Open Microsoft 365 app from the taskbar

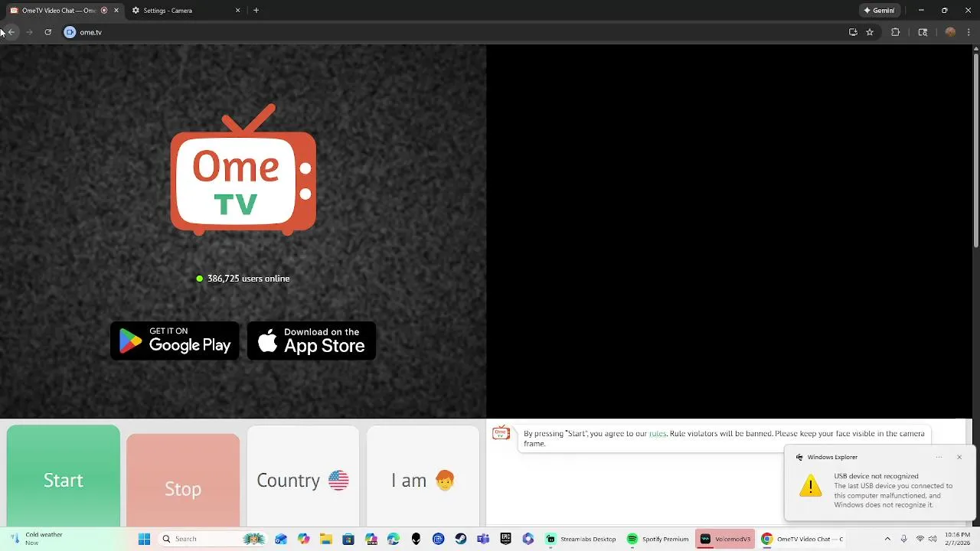(x=528, y=539)
